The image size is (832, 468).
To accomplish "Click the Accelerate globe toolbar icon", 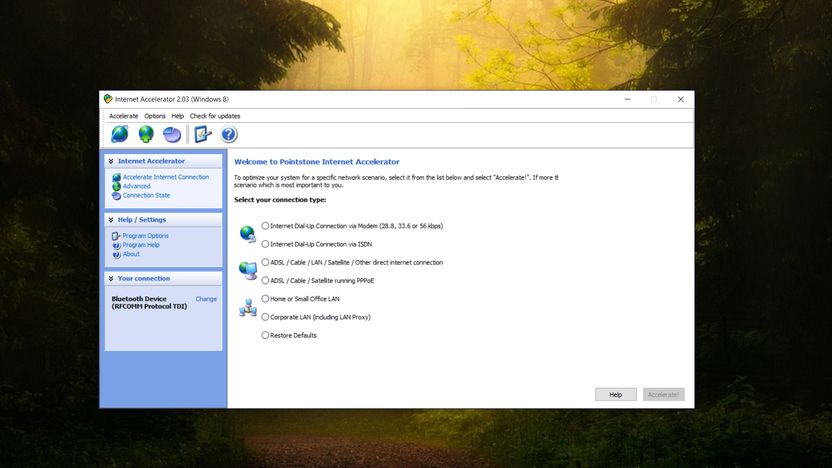I will (120, 134).
